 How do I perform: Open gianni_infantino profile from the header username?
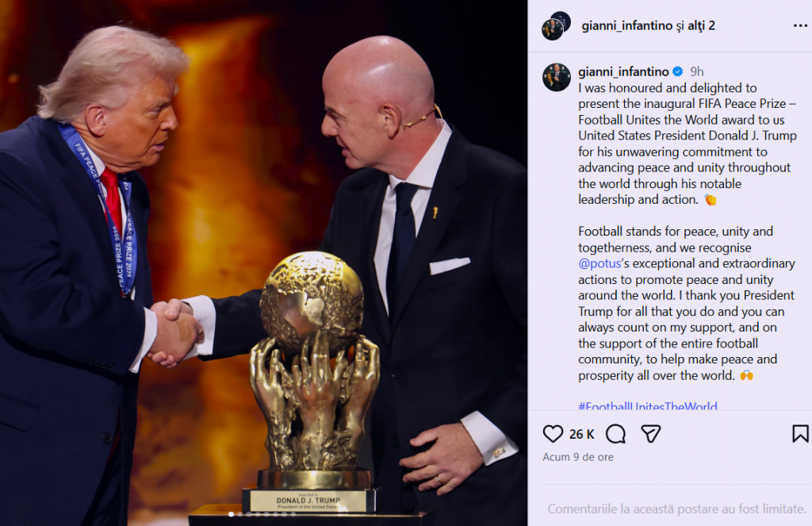627,25
